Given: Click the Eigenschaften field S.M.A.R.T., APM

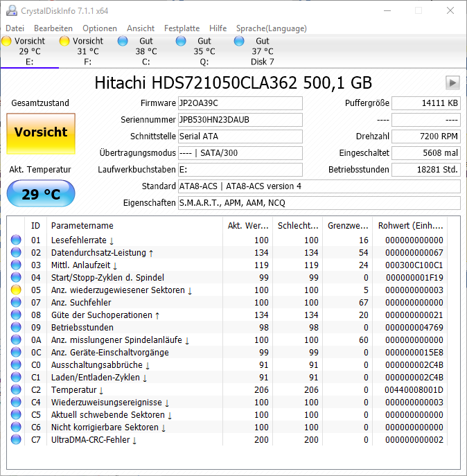Looking at the screenshot, I should 319,203.
